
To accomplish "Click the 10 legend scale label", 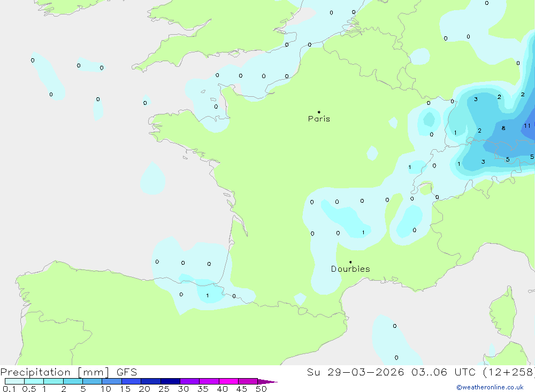I will click(106, 389).
